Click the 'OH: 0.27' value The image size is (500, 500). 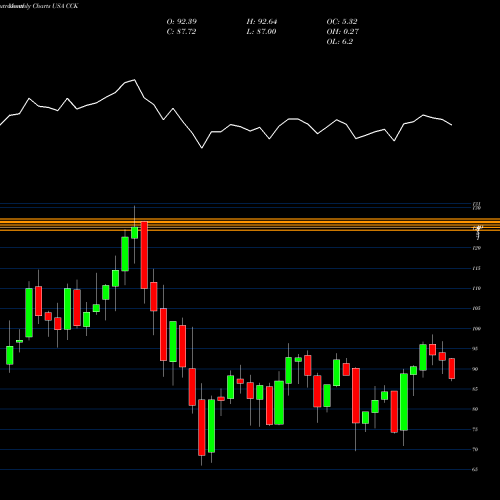point(343,32)
